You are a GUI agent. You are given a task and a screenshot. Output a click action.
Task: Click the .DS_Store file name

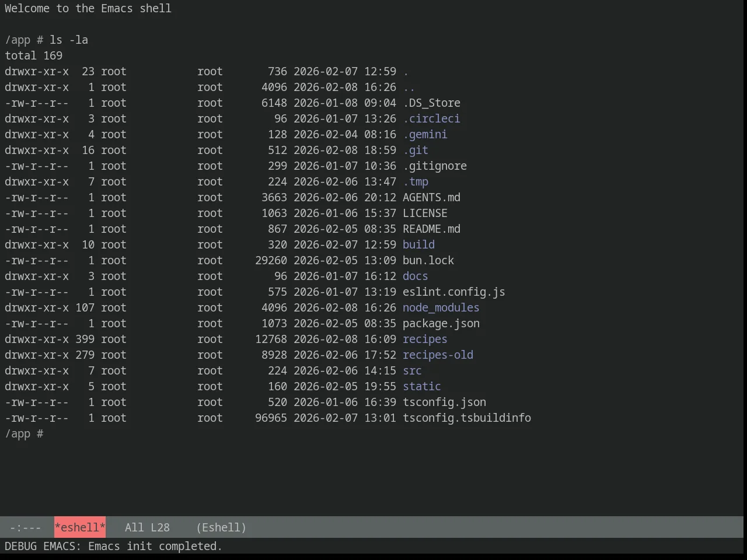(x=431, y=103)
